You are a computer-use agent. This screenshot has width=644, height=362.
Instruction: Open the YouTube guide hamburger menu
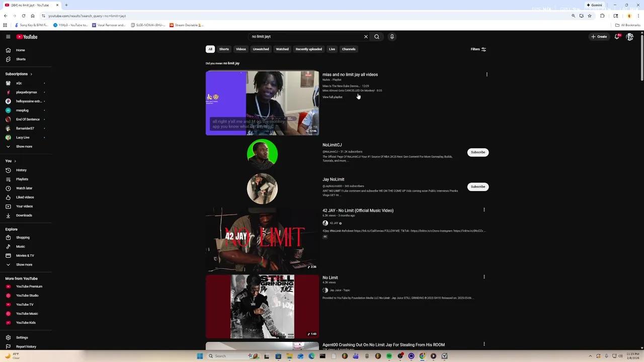click(8, 37)
